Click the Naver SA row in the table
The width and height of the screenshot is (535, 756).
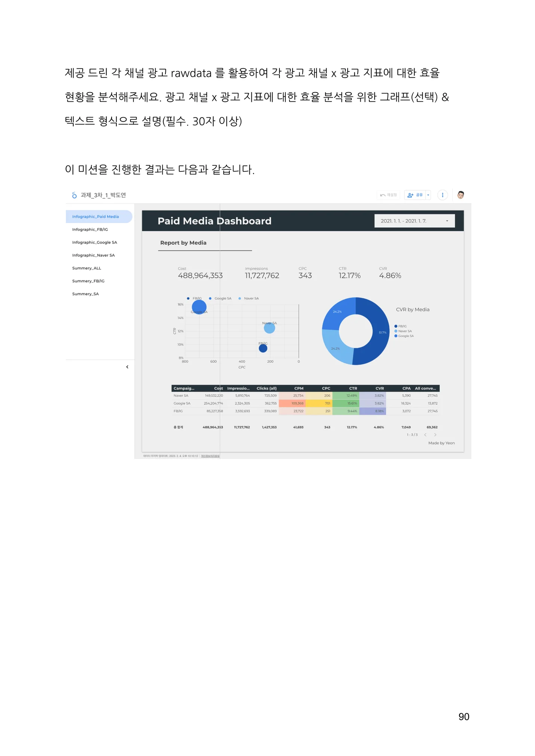tap(305, 396)
